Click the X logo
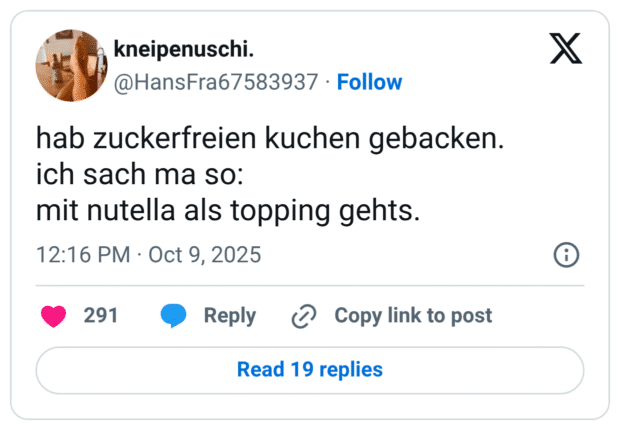 click(x=566, y=48)
